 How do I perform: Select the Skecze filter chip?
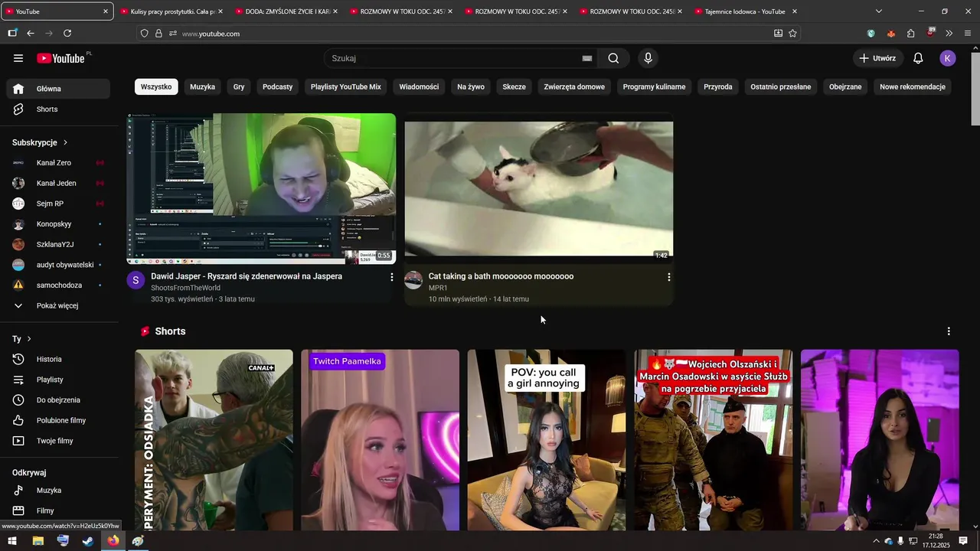(x=514, y=86)
